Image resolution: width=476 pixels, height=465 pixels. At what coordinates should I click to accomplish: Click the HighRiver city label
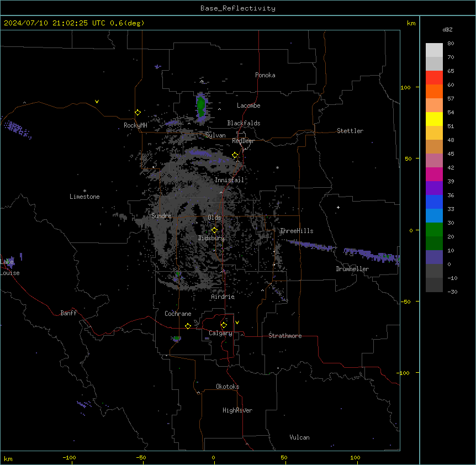pos(237,410)
